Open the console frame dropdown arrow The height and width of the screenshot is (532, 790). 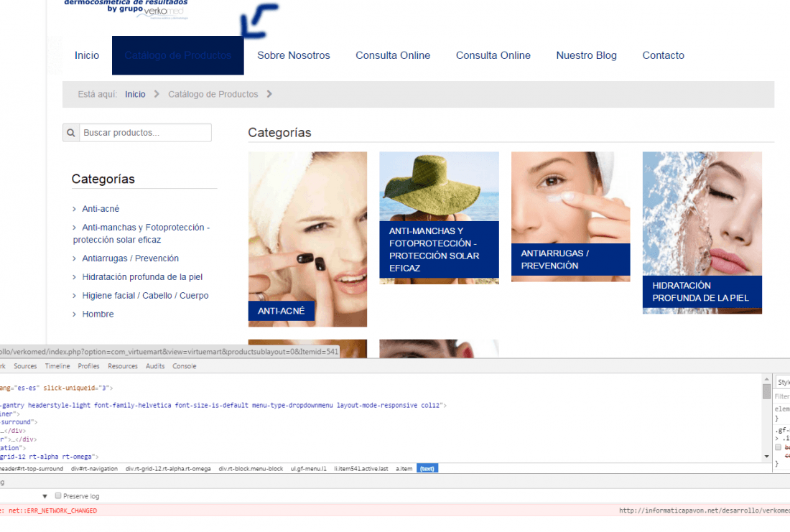pyautogui.click(x=45, y=496)
